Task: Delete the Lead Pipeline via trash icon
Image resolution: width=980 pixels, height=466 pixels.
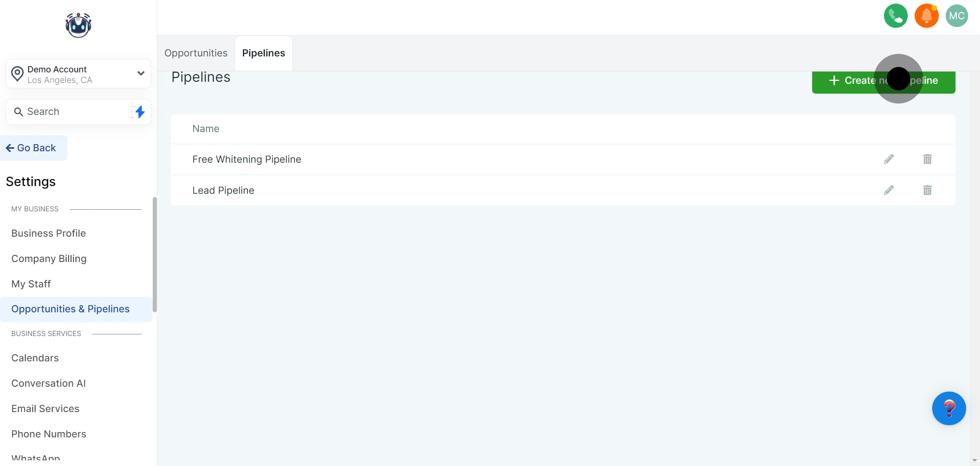Action: click(927, 190)
